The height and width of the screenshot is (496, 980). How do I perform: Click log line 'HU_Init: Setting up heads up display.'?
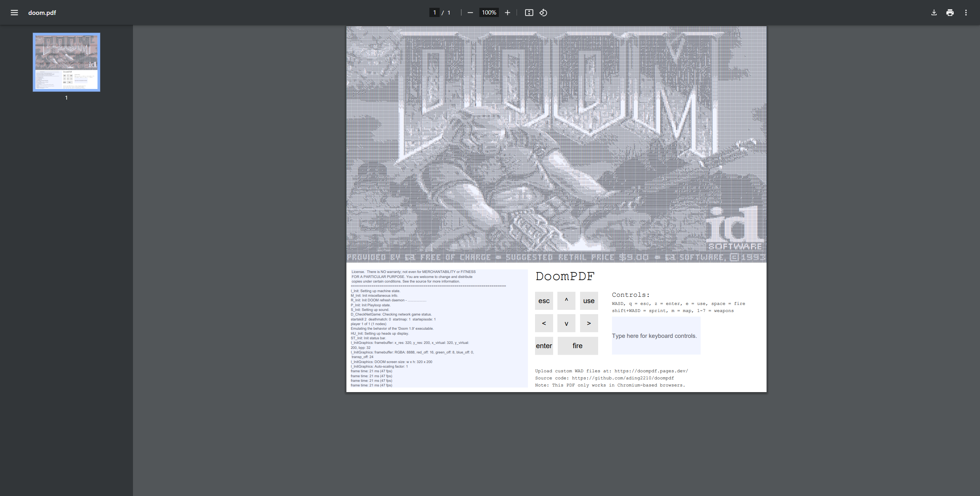pyautogui.click(x=379, y=334)
